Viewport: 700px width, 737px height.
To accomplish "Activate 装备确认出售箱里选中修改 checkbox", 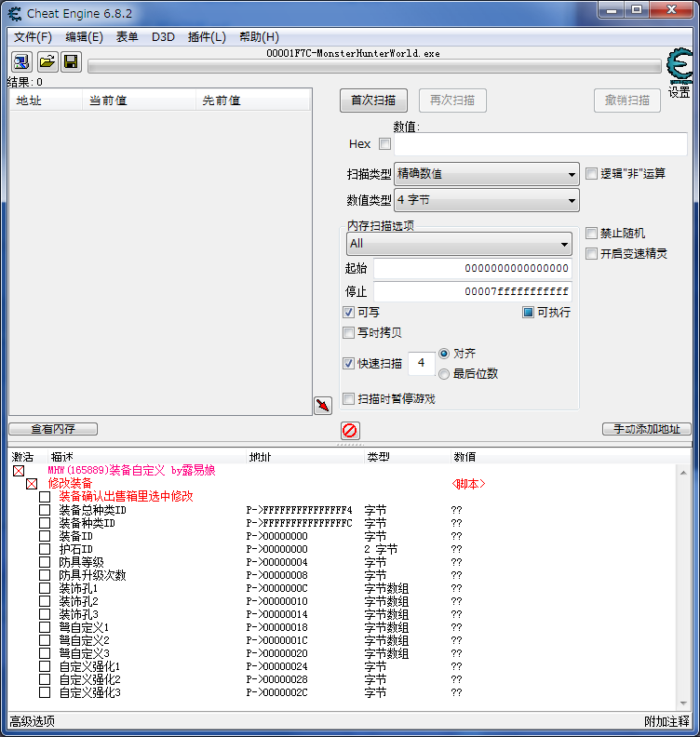I will [45, 497].
